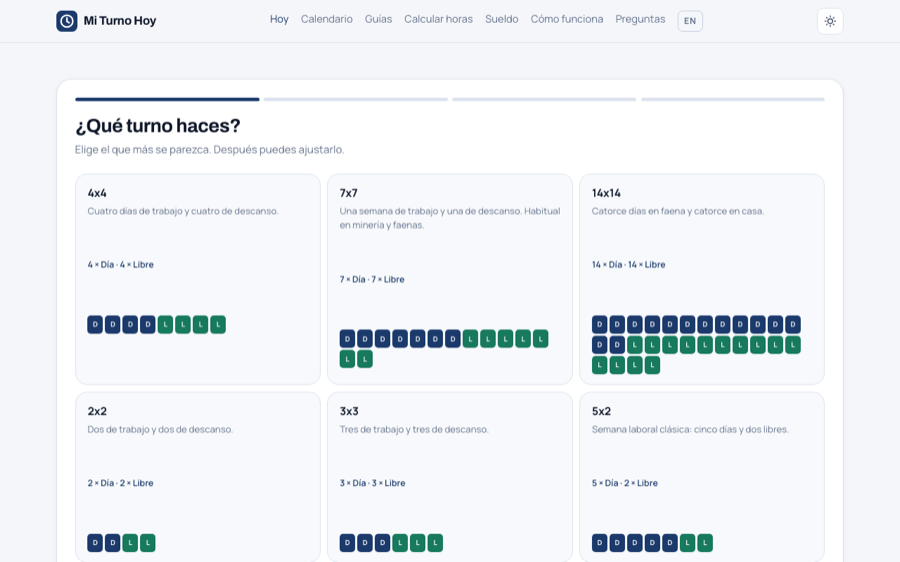900x562 pixels.
Task: Click the last L tile in 3x3 card
Action: [x=435, y=542]
